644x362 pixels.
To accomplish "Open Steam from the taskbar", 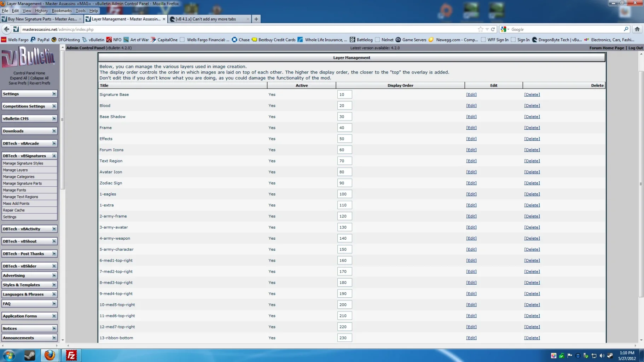I will click(x=30, y=355).
